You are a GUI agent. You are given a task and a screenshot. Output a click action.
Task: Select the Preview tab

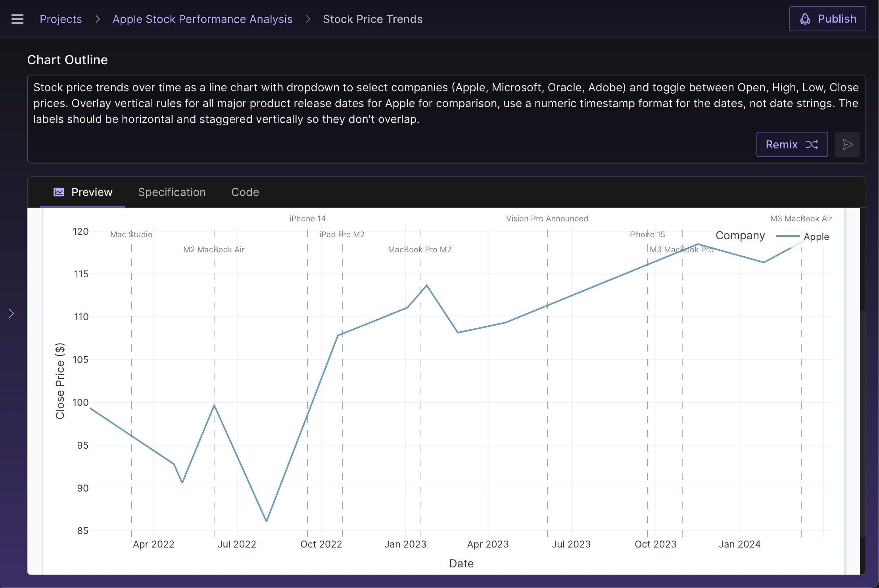tap(92, 192)
